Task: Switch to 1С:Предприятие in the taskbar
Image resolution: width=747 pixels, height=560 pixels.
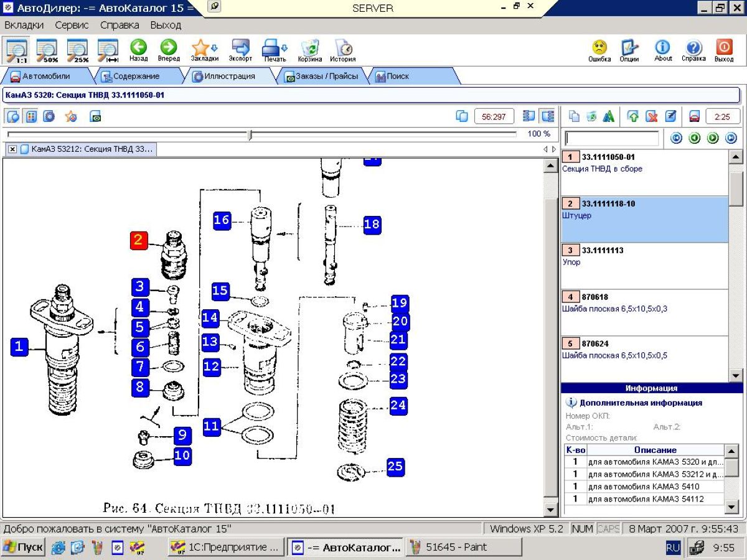Action: pos(227,548)
